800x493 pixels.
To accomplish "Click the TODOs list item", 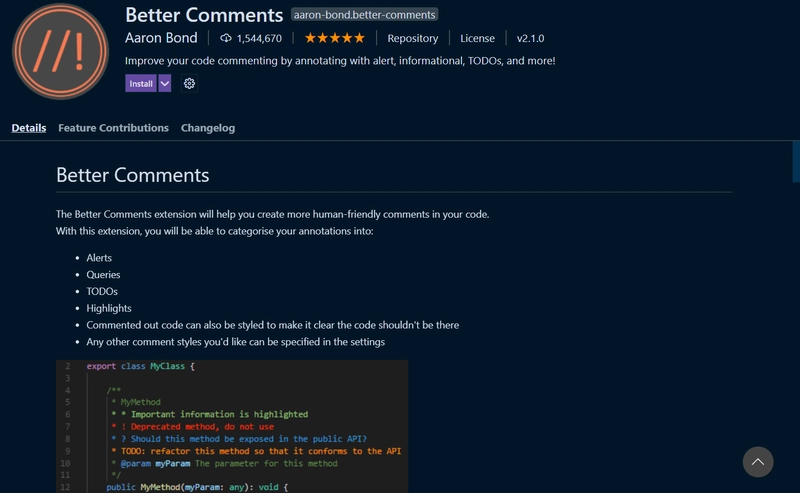I will click(102, 291).
